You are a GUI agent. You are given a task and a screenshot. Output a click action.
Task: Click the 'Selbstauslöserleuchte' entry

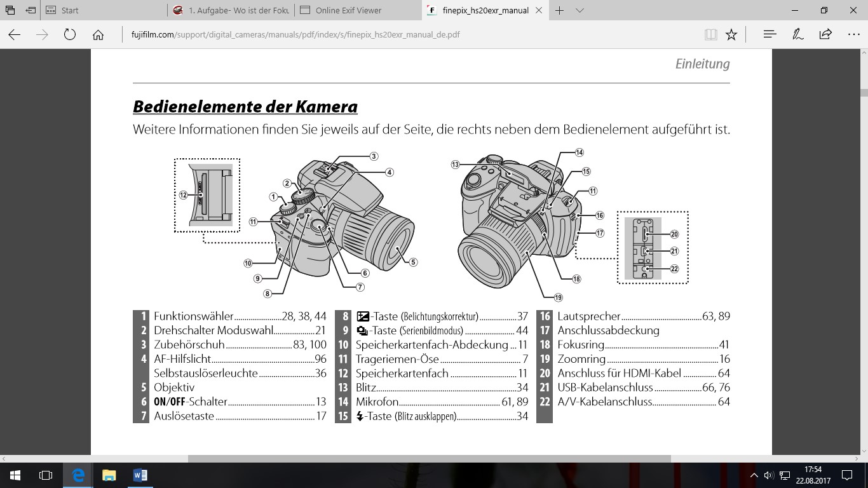point(206,373)
